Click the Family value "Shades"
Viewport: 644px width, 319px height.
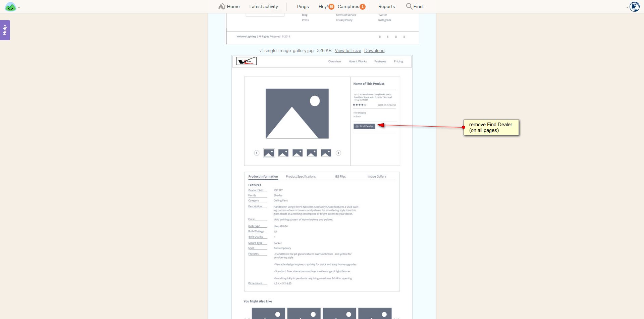(278, 195)
